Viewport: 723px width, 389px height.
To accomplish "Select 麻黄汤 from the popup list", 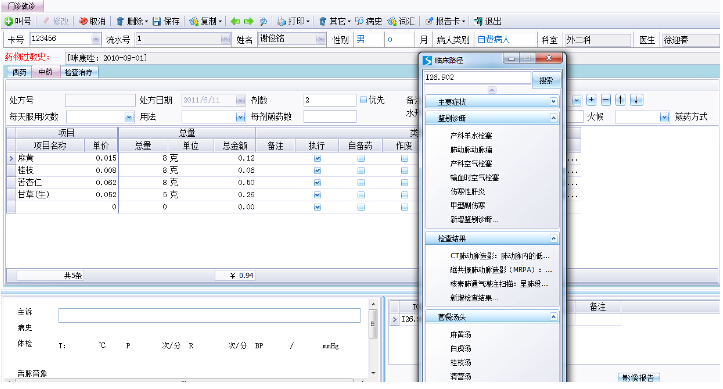I will point(461,335).
